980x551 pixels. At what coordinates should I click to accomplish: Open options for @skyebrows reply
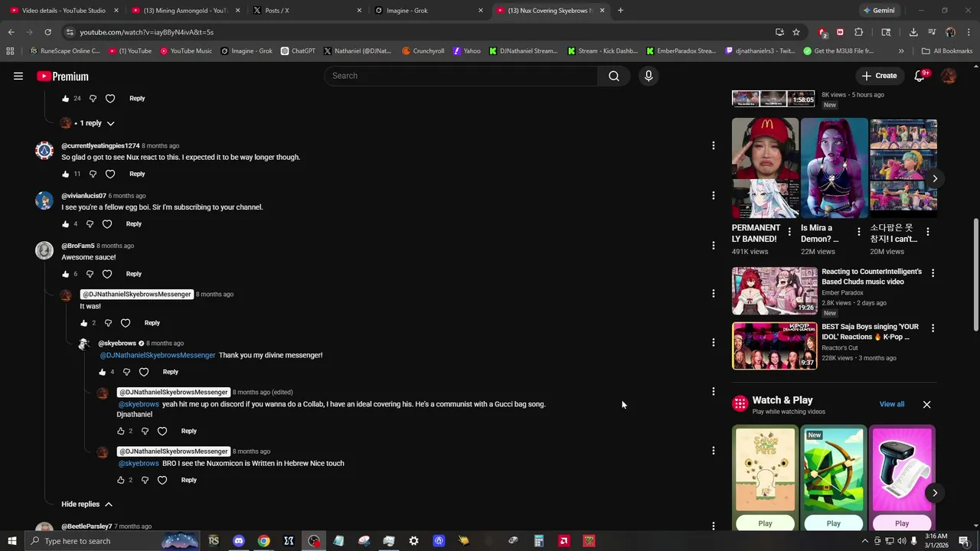713,343
